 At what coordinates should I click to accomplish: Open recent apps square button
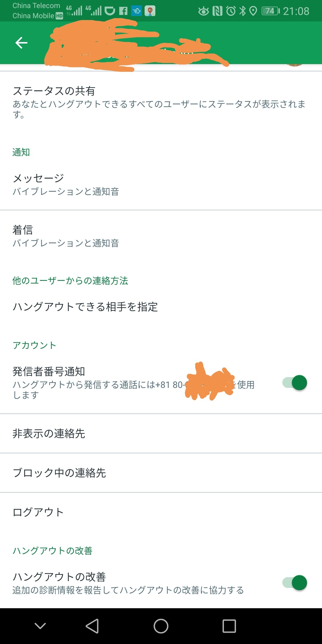pos(229,626)
